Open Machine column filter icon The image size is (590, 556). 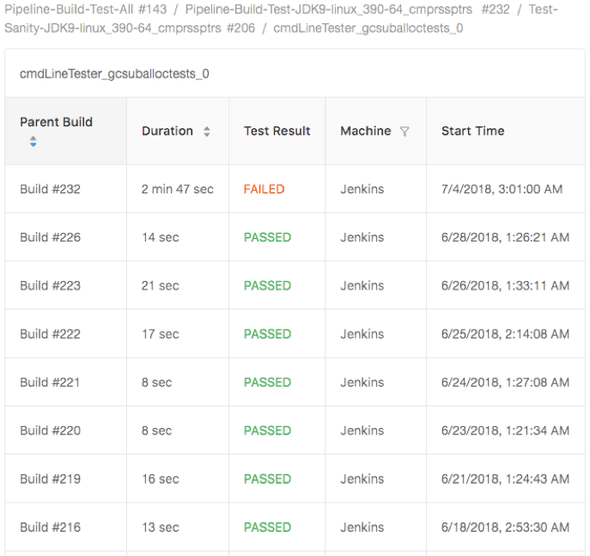[404, 131]
